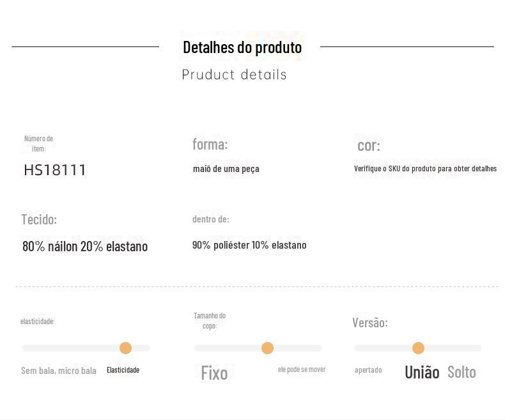Click '90% poliéster 10% elastano' lining text
This screenshot has width=505, height=420.
249,245
